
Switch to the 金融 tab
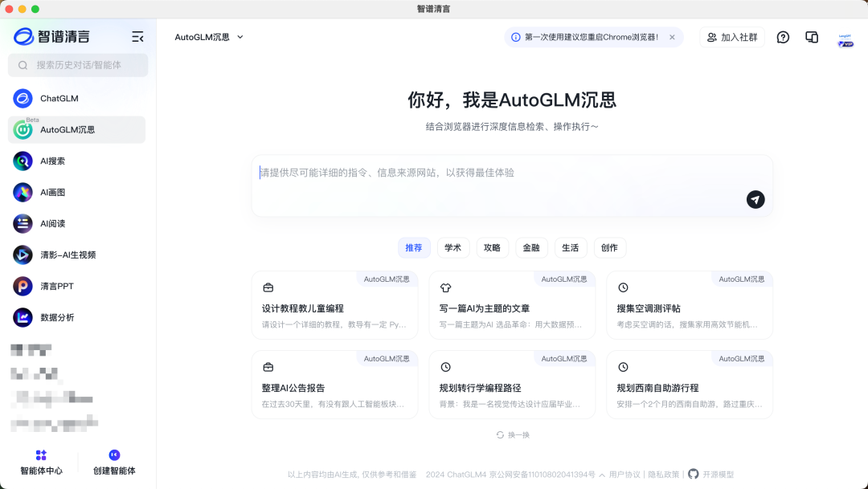[x=531, y=248]
